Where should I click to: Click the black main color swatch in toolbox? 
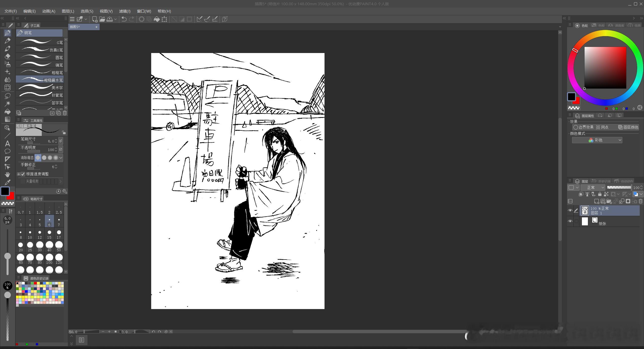point(5,191)
